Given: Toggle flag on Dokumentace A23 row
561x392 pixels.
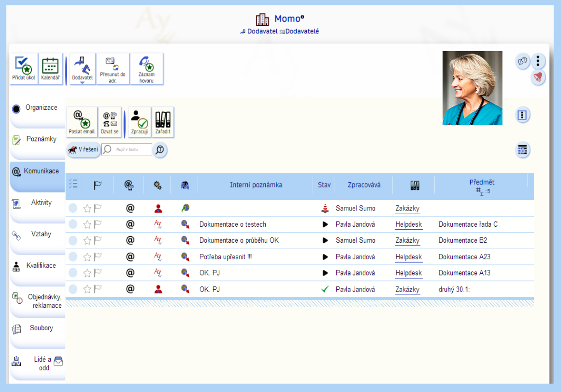Looking at the screenshot, I should click(98, 257).
